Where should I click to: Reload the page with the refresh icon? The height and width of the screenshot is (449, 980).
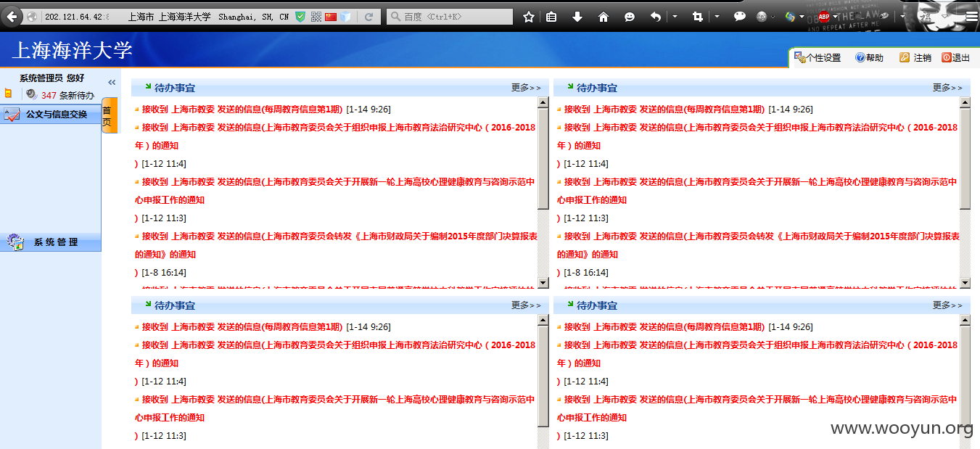[368, 16]
